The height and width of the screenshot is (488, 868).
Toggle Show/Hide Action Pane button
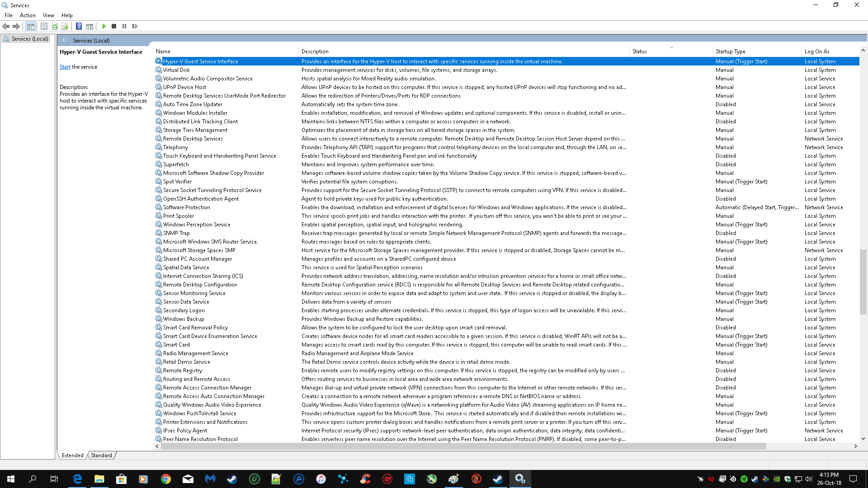(x=90, y=26)
